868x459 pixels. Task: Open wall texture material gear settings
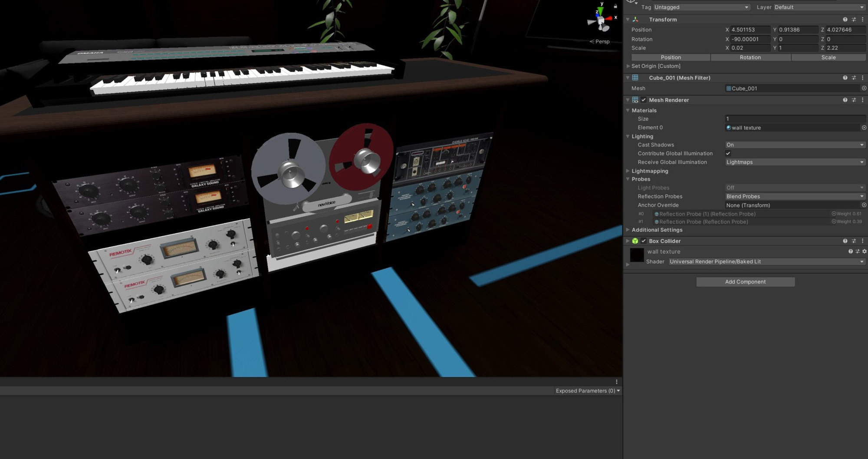[864, 251]
